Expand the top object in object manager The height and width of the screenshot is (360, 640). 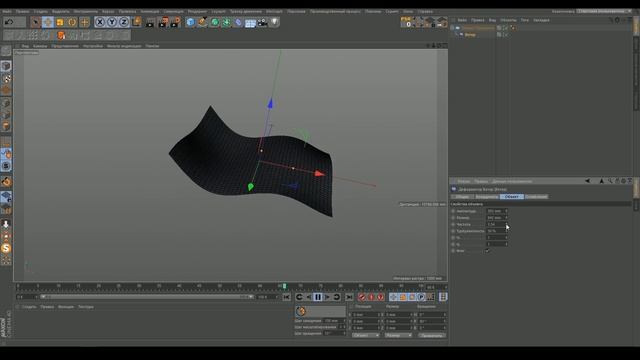[x=452, y=28]
